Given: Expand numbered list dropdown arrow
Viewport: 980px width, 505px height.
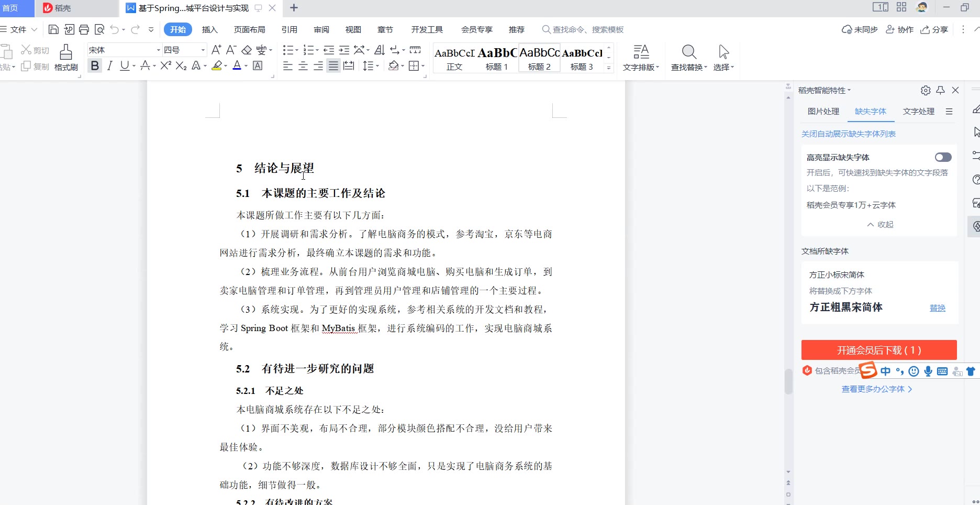Looking at the screenshot, I should coord(317,50).
